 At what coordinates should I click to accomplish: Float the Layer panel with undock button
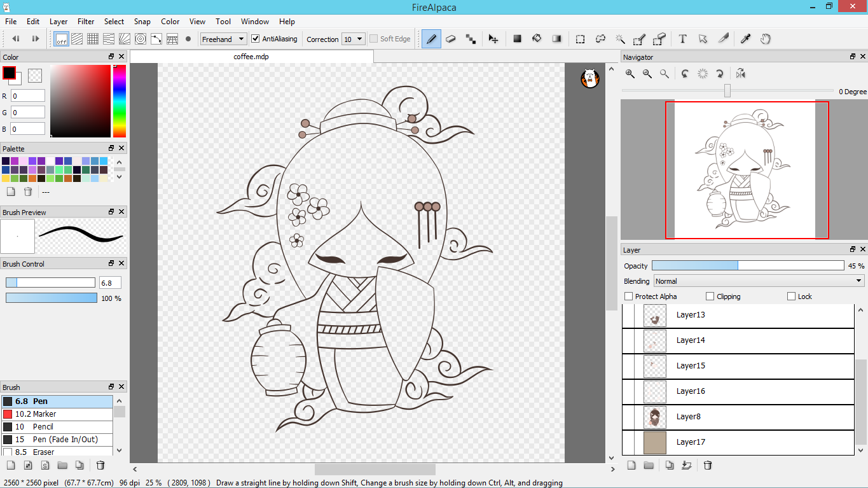(853, 249)
